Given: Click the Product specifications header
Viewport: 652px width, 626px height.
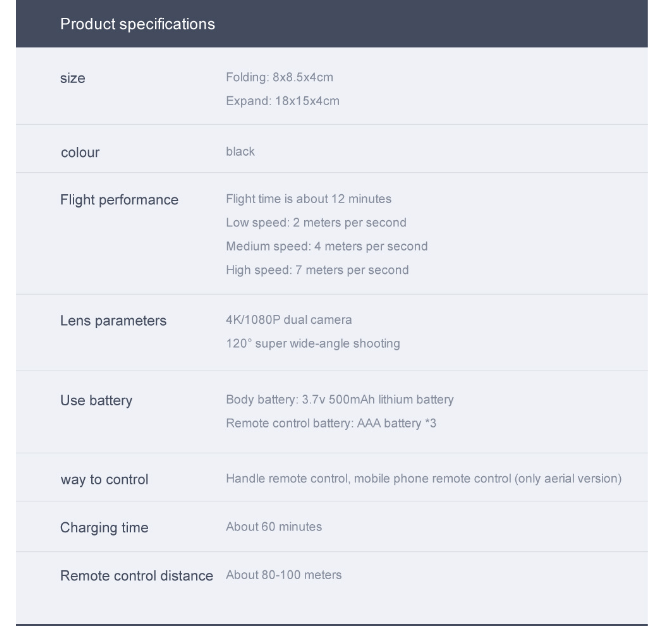Looking at the screenshot, I should pos(137,23).
